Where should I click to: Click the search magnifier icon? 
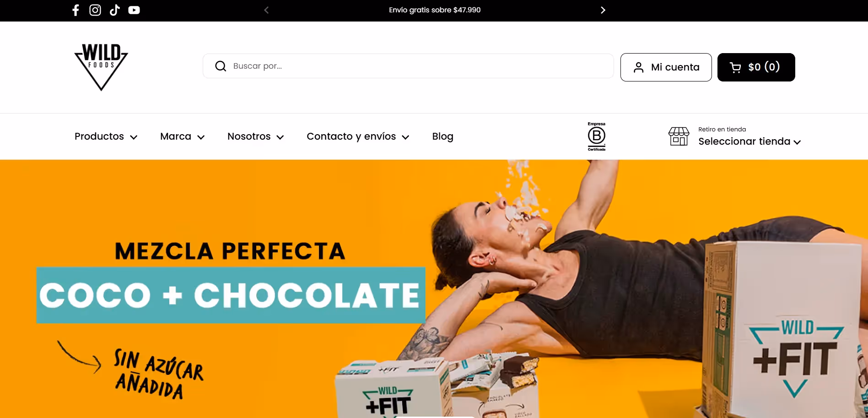pos(221,66)
